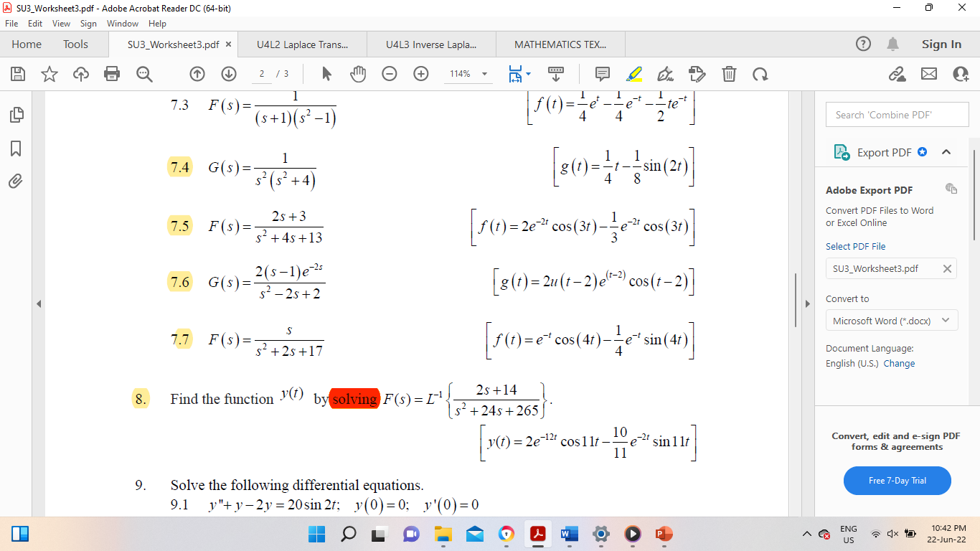Open PowerPoint from the taskbar

(x=663, y=534)
